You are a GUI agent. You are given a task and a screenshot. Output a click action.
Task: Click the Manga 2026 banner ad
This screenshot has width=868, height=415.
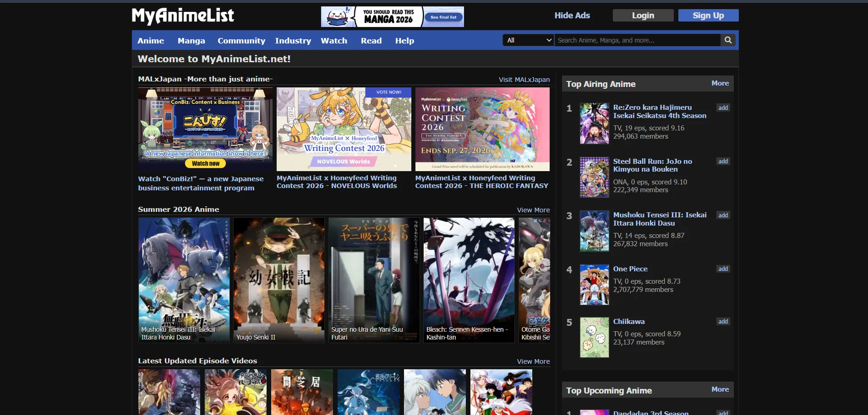point(392,16)
